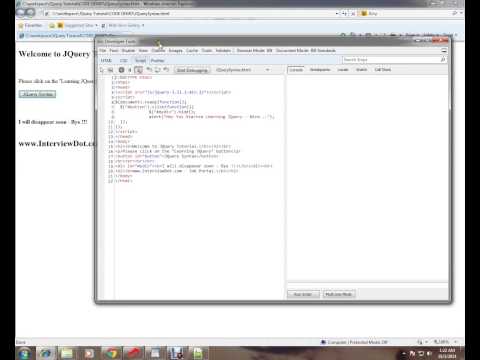The width and height of the screenshot is (480, 360).
Task: Open Google Chrome taskbar icon
Action: (x=111, y=353)
